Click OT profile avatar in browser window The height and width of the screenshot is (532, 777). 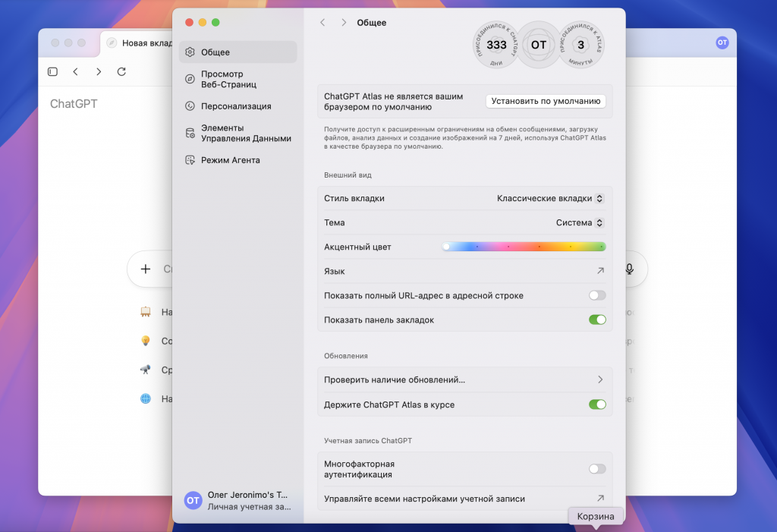click(722, 42)
